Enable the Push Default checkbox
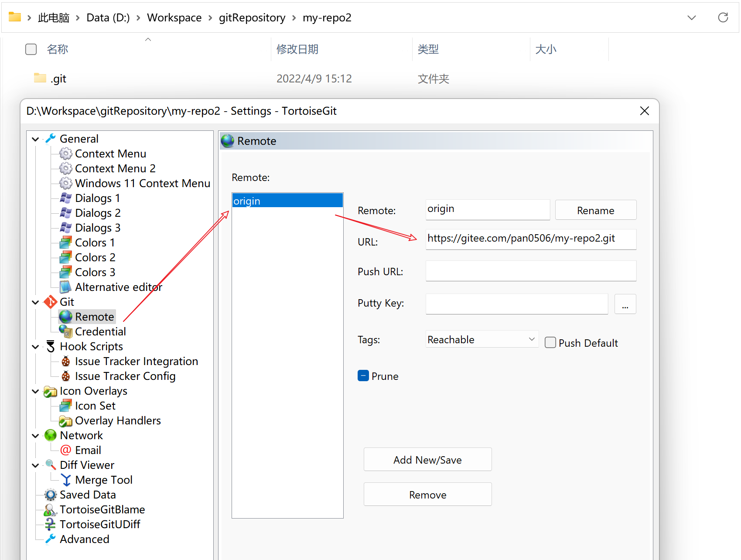 coord(550,343)
